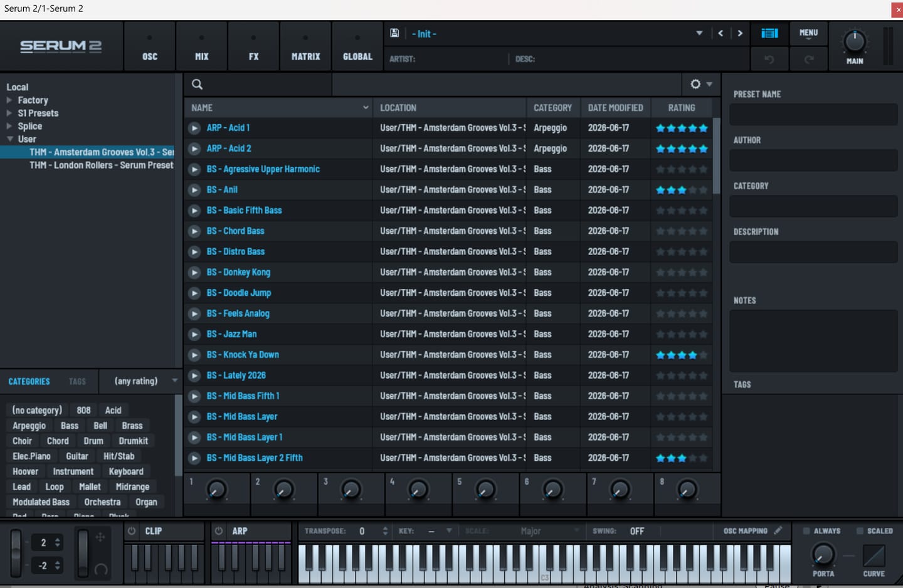Open the MENU button
The image size is (903, 588).
coord(808,33)
